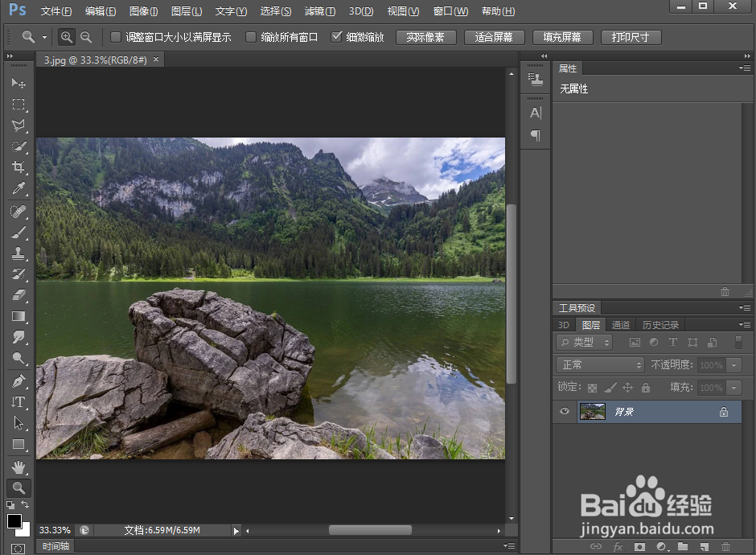Open 属性 panel flyout menu
The height and width of the screenshot is (555, 756).
tap(745, 68)
